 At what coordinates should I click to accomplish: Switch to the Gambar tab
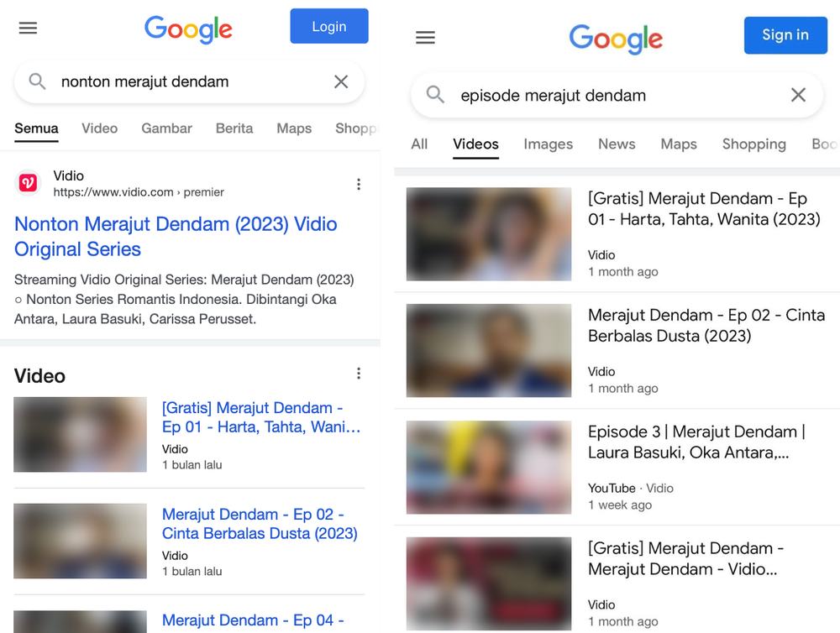click(166, 128)
